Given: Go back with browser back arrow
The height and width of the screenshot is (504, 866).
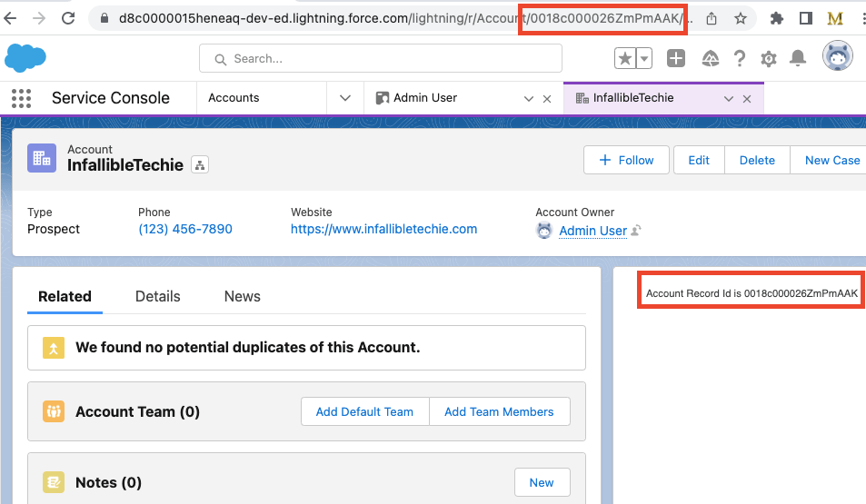Looking at the screenshot, I should click(x=10, y=18).
